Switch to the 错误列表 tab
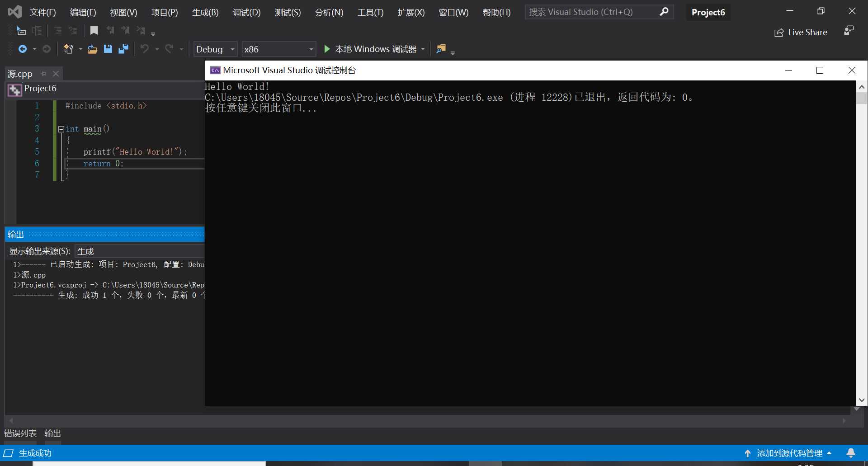Screen dimensions: 868x466 coord(20,433)
